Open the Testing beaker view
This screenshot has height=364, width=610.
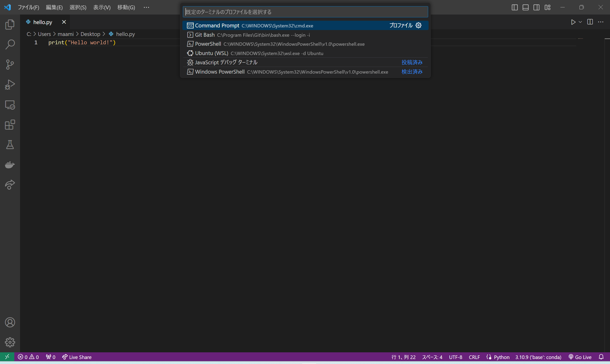point(10,145)
